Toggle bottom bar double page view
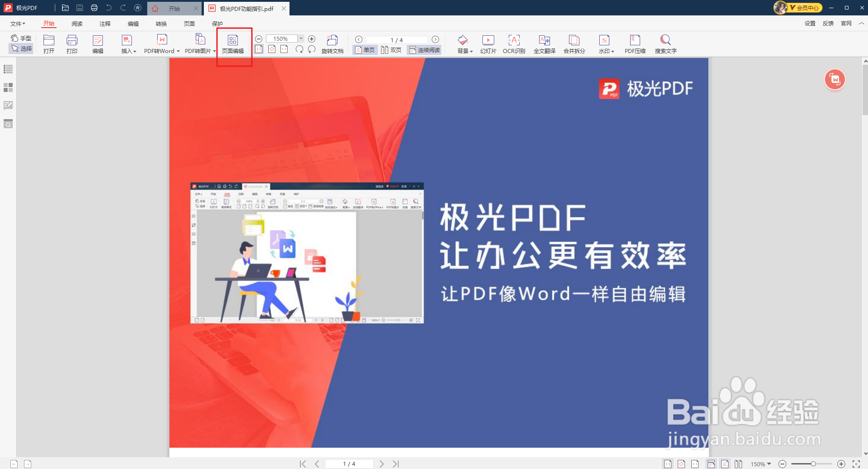The height and width of the screenshot is (469, 868). click(738, 464)
